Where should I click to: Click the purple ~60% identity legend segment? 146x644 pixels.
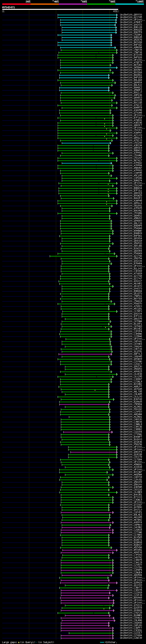pyautogui.click(x=73, y=4)
